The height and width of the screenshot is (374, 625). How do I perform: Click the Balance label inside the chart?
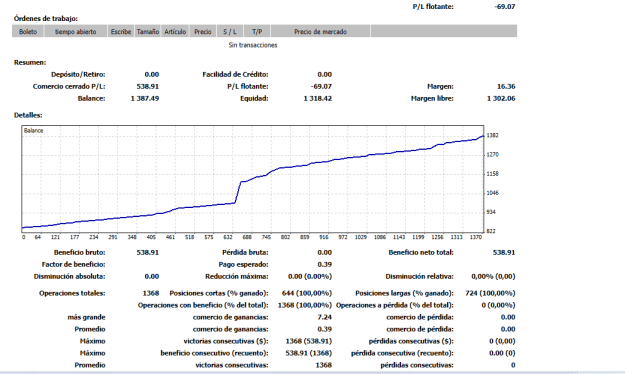(33, 130)
